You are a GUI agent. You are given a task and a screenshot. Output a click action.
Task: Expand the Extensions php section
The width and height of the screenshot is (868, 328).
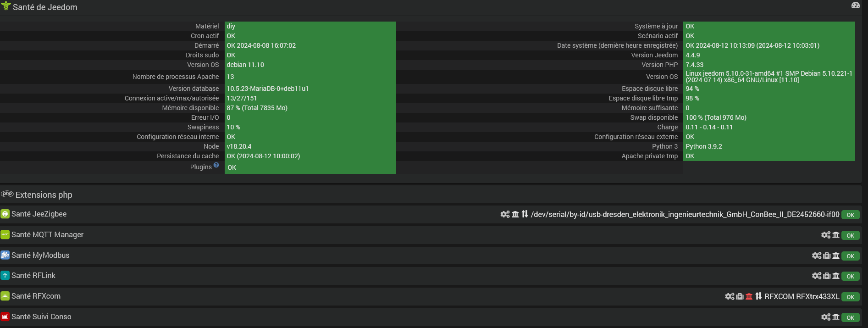(44, 195)
